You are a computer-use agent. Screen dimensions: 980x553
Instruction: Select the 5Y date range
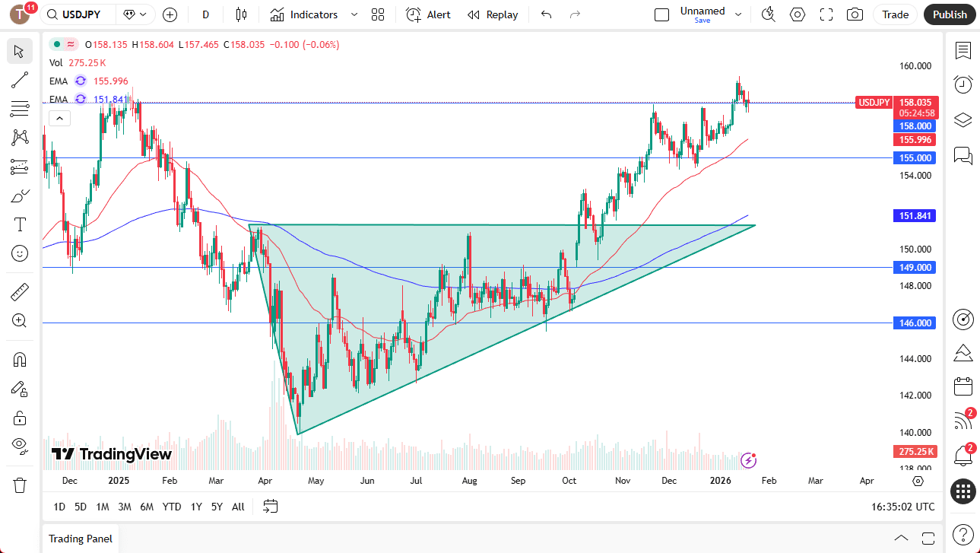217,507
